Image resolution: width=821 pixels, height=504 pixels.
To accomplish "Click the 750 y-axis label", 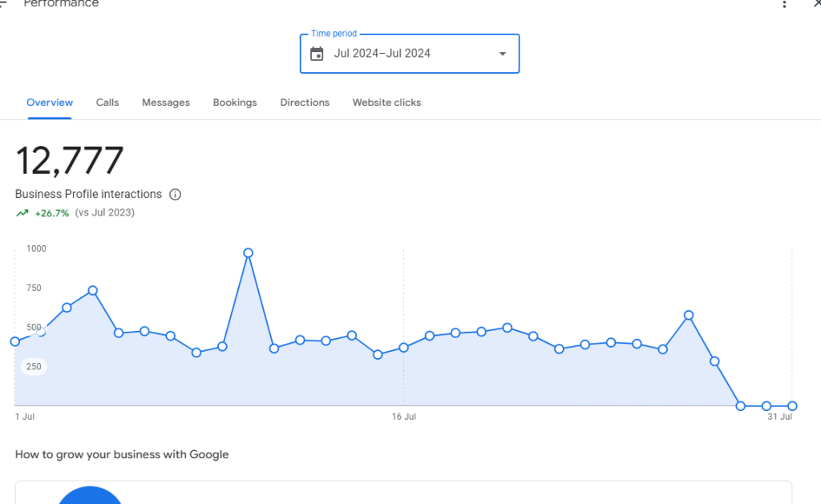I will pyautogui.click(x=34, y=288).
